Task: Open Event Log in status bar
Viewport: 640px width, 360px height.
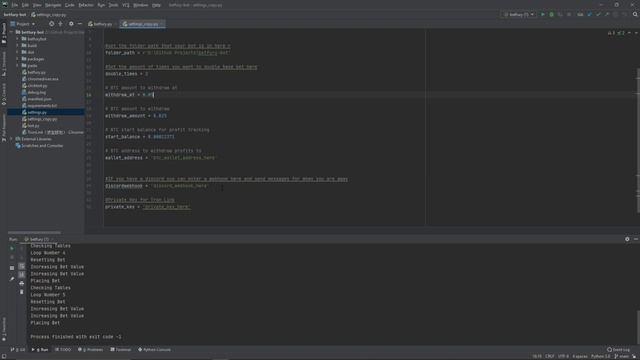Action: (618, 349)
